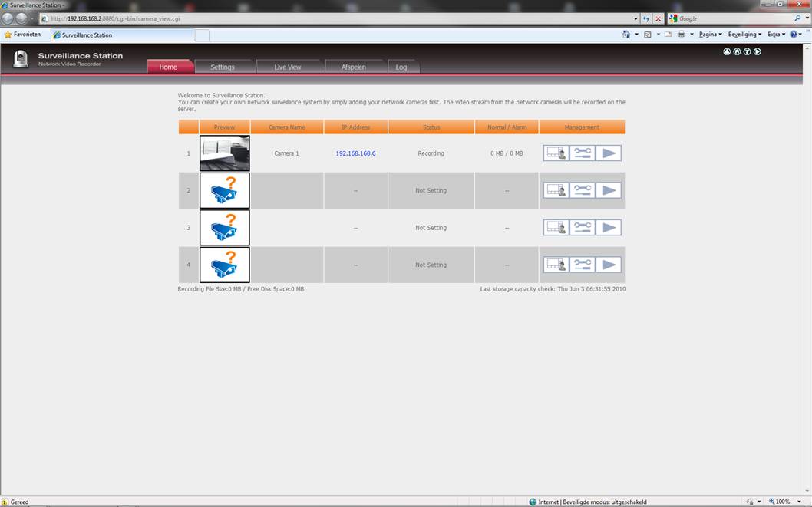Open the Extra dropdown menu
The height and width of the screenshot is (507, 812).
776,35
